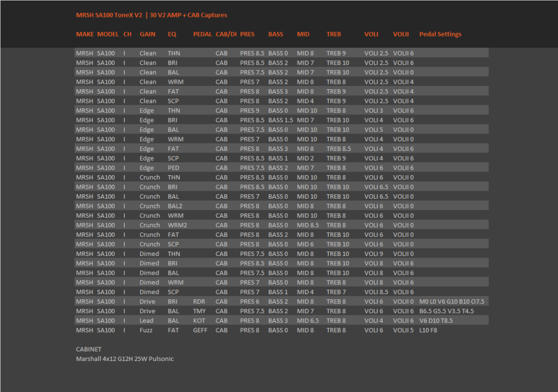Click the B6.5 G5.5 V3.5 T4.5 settings
Image resolution: width=558 pixels, height=392 pixels.
(447, 311)
